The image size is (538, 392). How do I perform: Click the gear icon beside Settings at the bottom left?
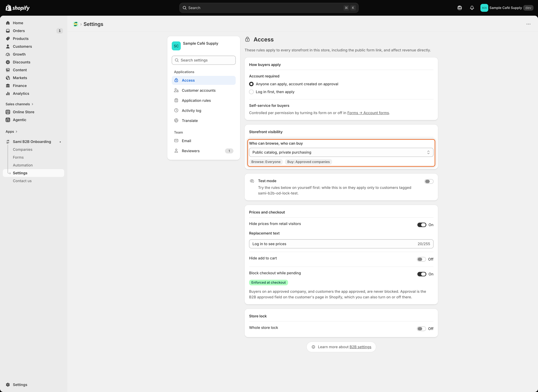(x=8, y=384)
